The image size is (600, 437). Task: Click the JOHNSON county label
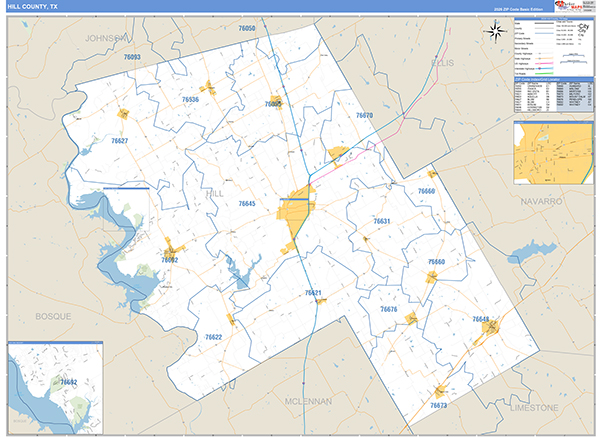click(106, 38)
